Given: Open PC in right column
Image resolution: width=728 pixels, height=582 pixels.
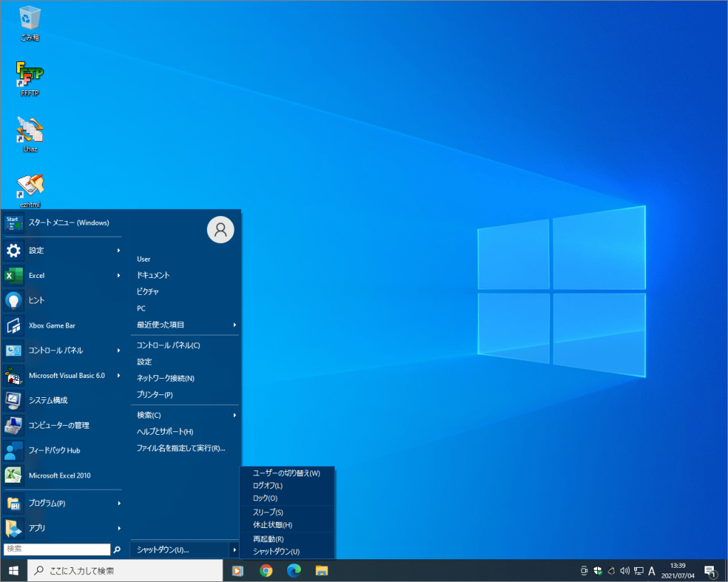Looking at the screenshot, I should coord(141,308).
